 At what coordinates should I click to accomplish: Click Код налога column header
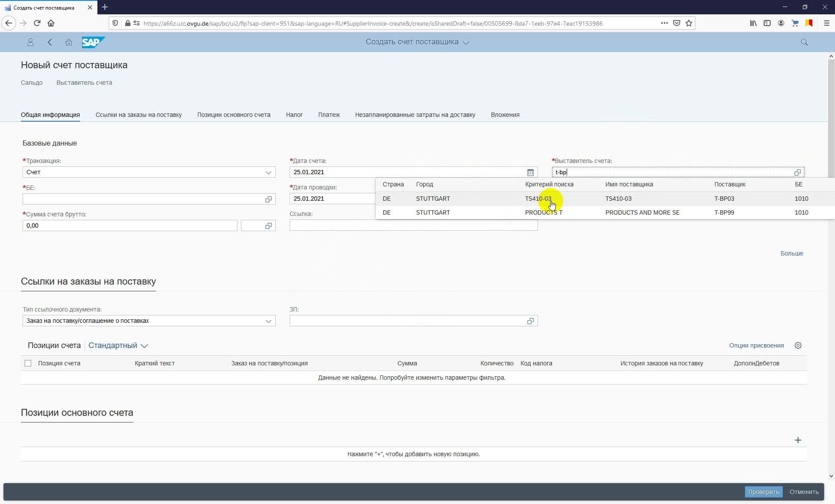536,363
